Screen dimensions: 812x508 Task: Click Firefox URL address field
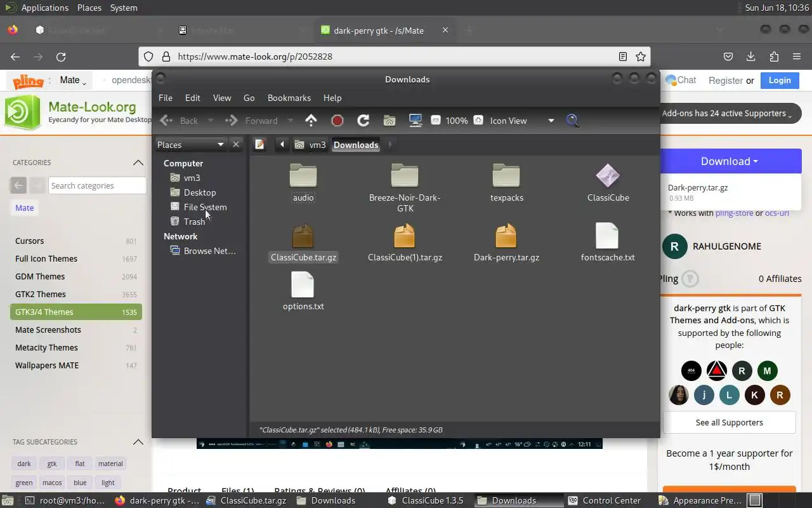pyautogui.click(x=393, y=57)
